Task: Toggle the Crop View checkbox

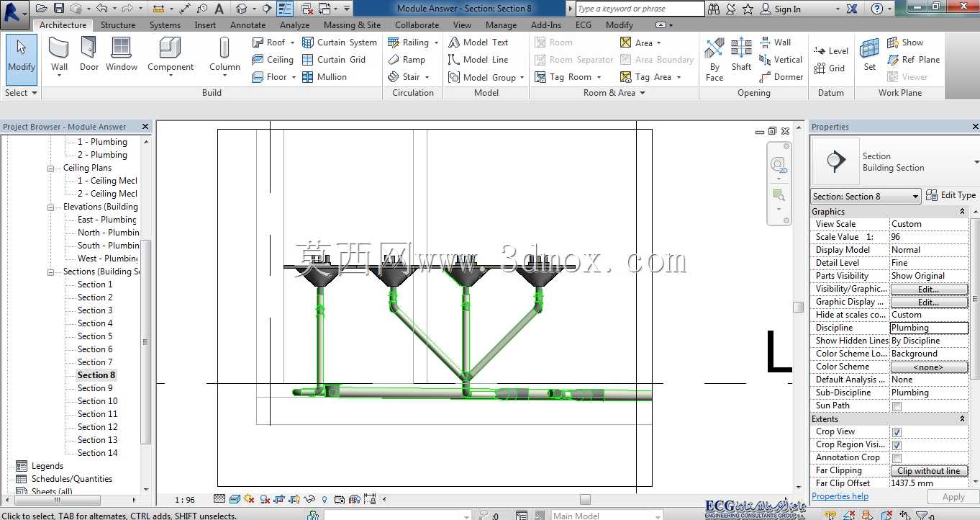Action: point(897,432)
